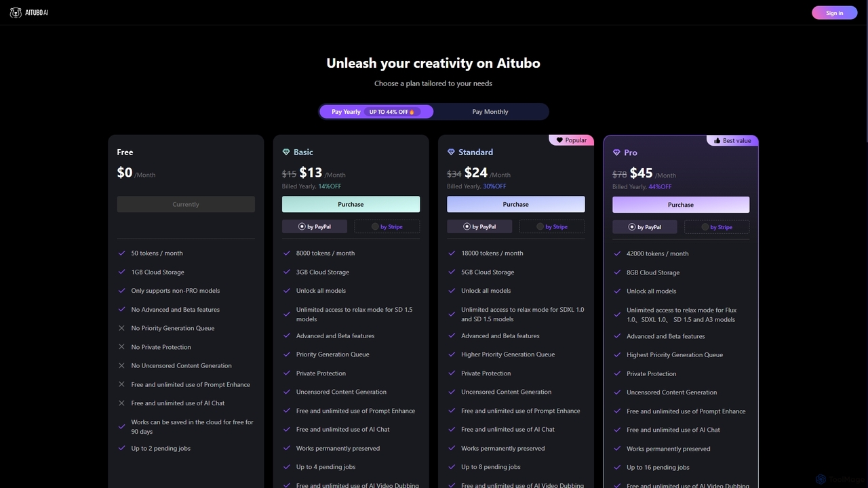Click the Currently button on Free plan

[186, 204]
